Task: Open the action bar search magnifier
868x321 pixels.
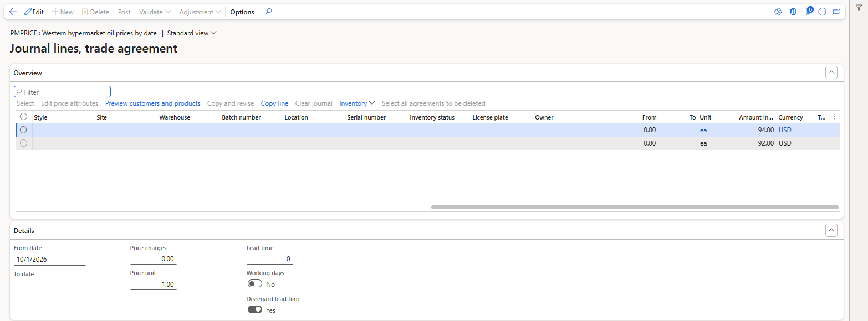Action: pos(268,12)
